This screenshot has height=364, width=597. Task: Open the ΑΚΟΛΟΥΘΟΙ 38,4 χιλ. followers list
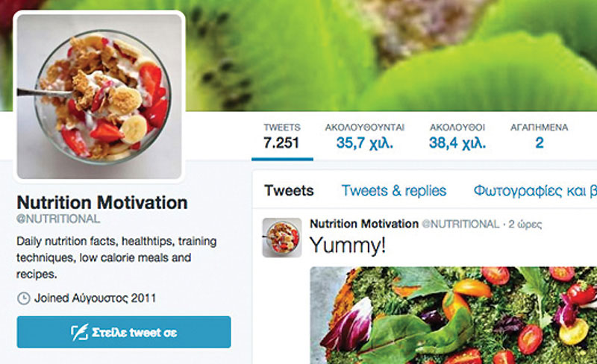tap(457, 136)
